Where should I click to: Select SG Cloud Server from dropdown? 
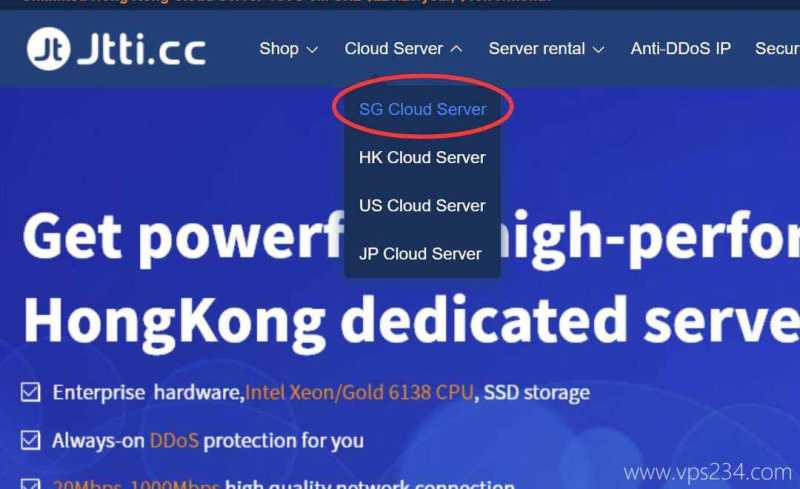click(422, 109)
